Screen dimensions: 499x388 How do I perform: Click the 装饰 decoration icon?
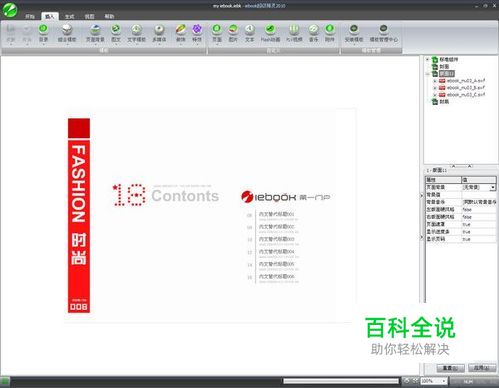point(180,29)
